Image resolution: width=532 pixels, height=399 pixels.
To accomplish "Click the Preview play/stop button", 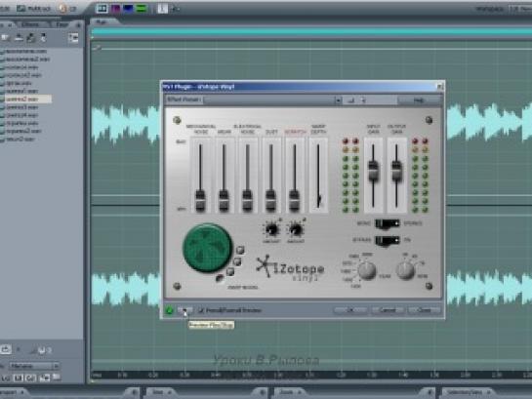I will [184, 310].
